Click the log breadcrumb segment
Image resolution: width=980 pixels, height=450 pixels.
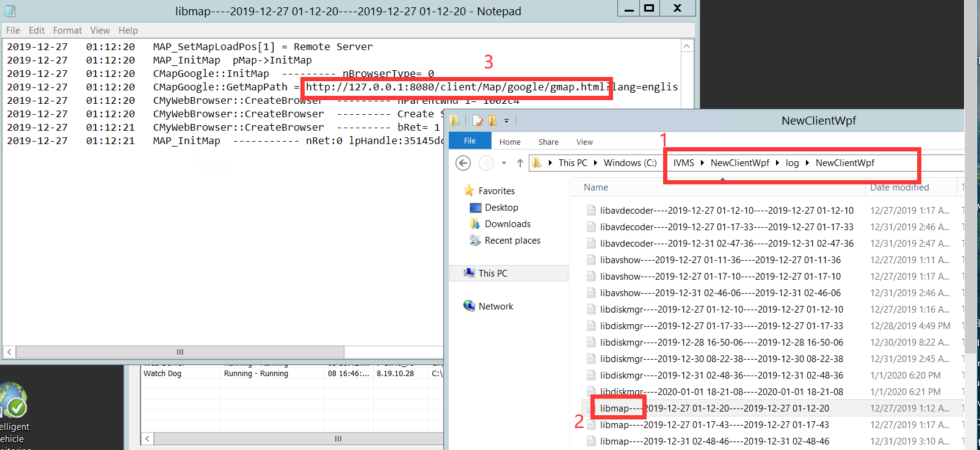tap(792, 163)
